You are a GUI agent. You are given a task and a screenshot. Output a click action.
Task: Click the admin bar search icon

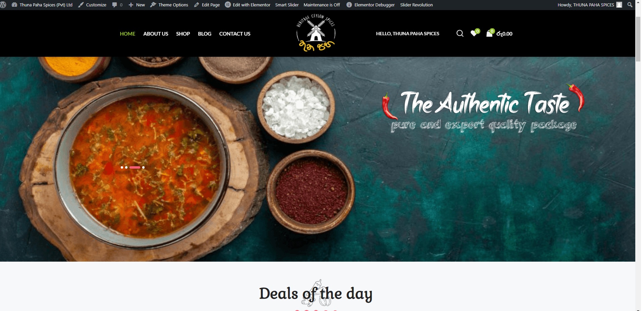[630, 5]
